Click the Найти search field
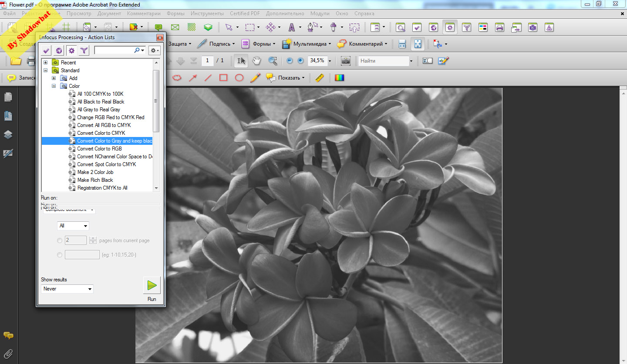The height and width of the screenshot is (364, 627). pos(384,61)
